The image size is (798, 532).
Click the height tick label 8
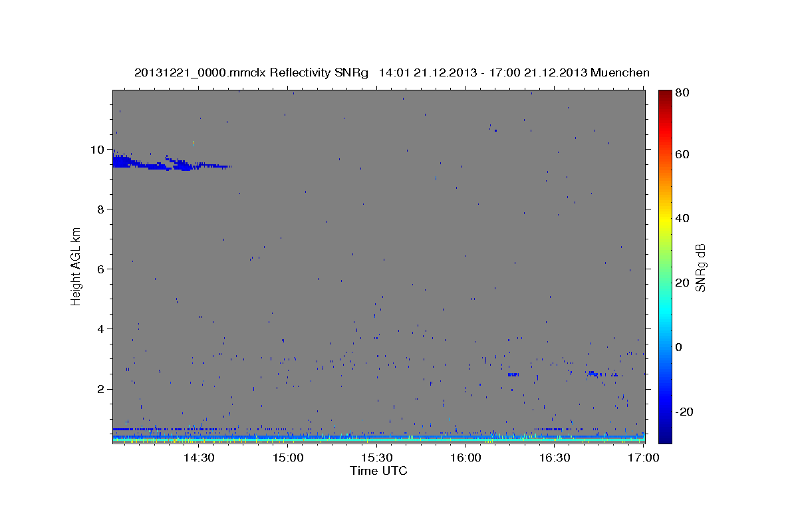(101, 209)
